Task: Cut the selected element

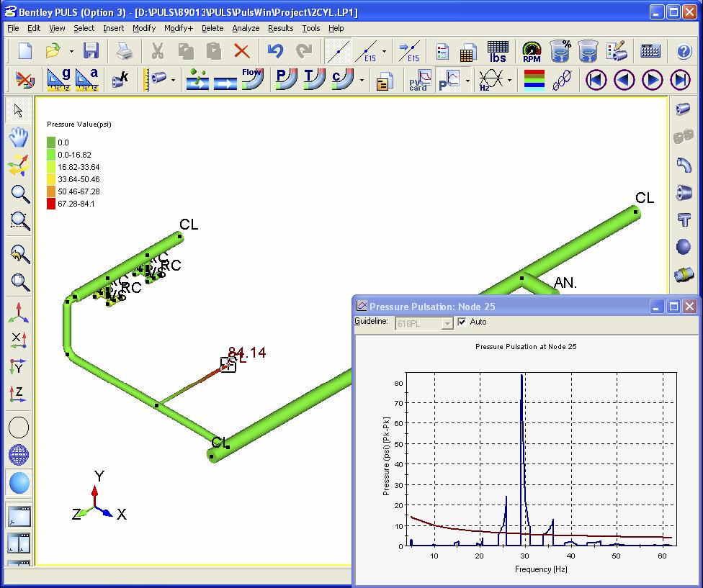Action: pyautogui.click(x=157, y=51)
